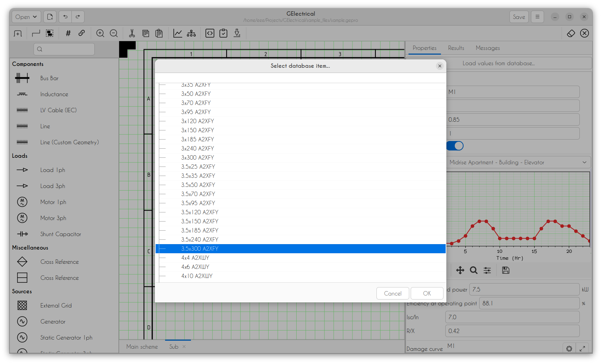Click the graph zoom magnifier icon

[474, 270]
